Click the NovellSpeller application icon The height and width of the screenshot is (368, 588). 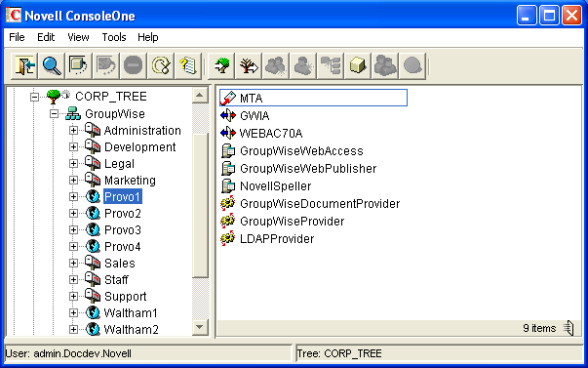pos(228,185)
